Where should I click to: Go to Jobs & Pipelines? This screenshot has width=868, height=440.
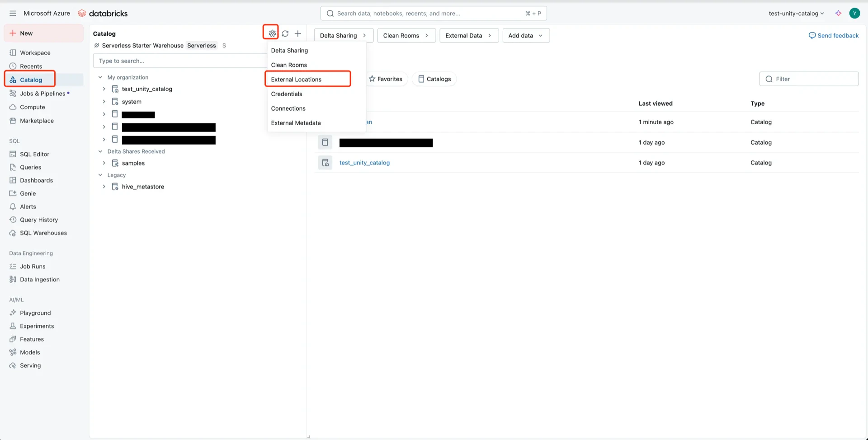click(x=43, y=93)
